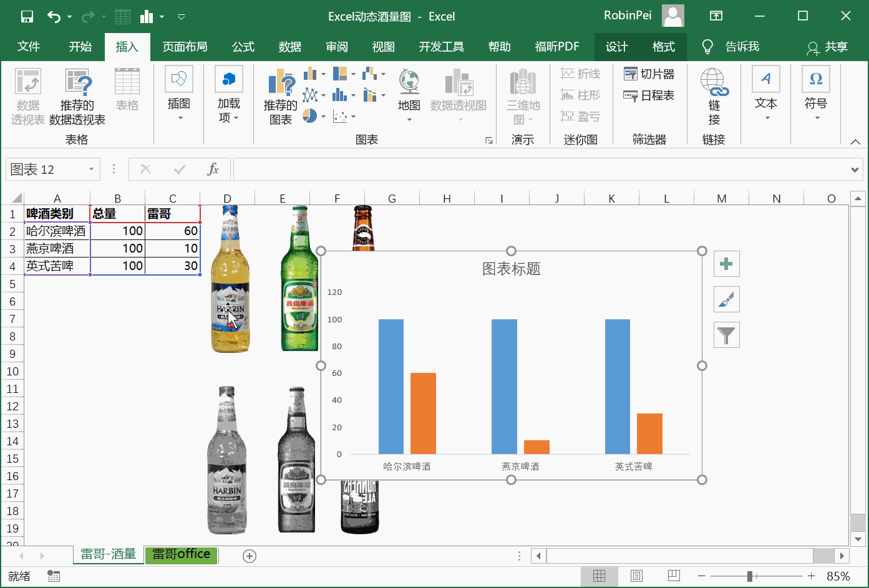Switch to Page Break Preview
This screenshot has width=869, height=588.
[674, 576]
